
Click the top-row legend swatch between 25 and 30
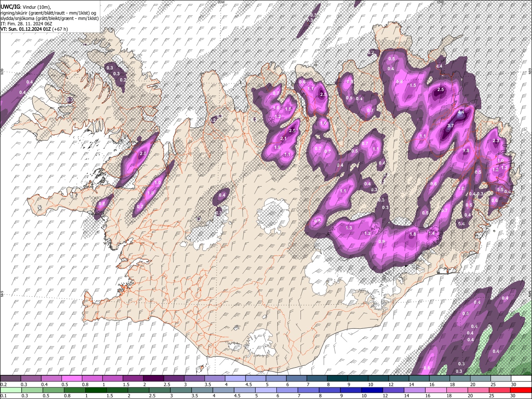pos(501,378)
